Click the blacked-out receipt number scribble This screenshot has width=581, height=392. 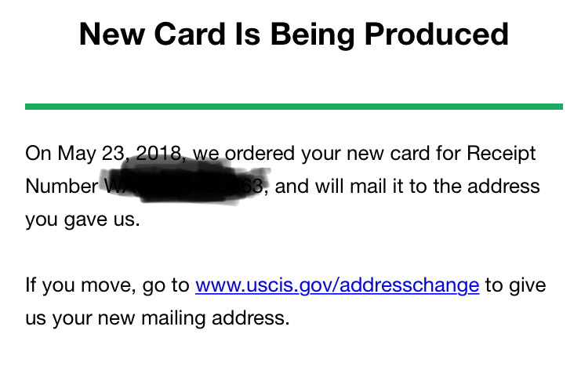point(180,182)
